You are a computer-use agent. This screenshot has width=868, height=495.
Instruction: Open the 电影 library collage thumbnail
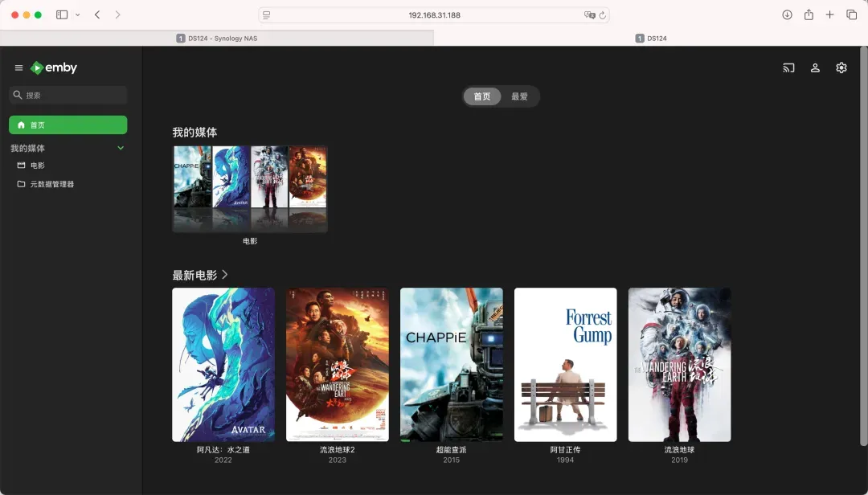tap(250, 189)
